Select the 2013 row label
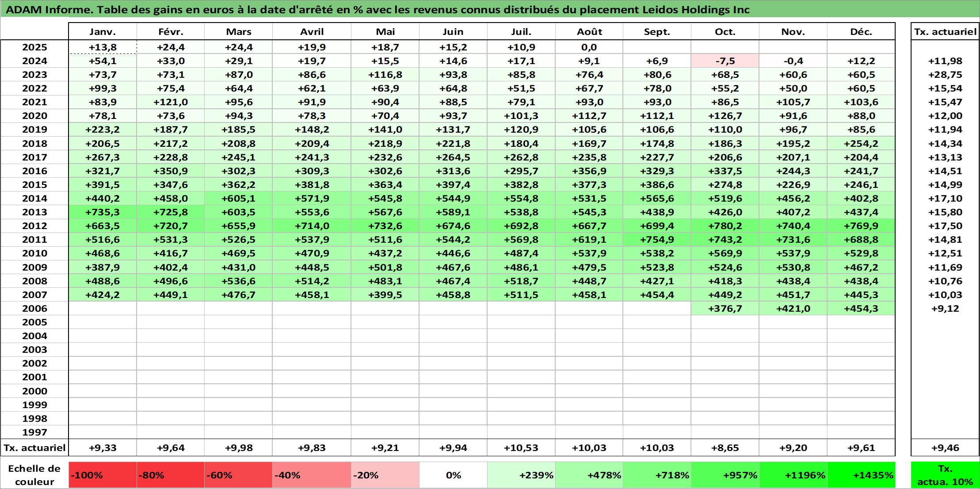This screenshot has width=980, height=489. pos(34,212)
